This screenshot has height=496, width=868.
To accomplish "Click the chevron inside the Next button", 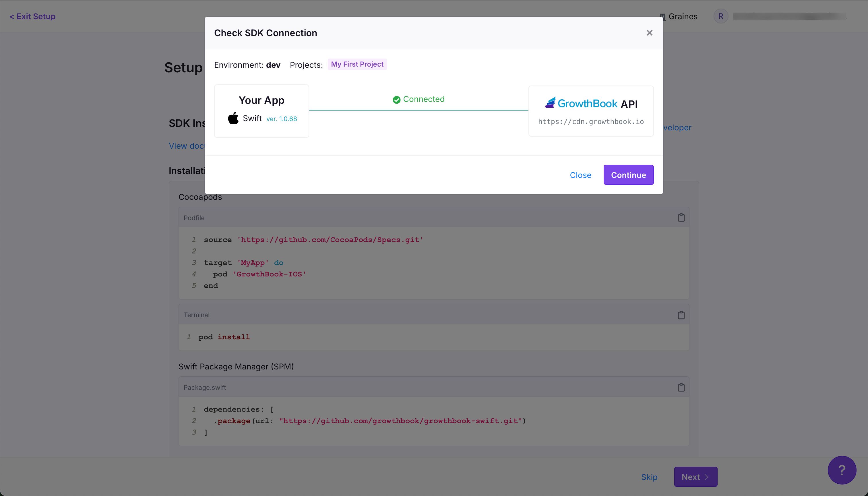I will pyautogui.click(x=706, y=477).
